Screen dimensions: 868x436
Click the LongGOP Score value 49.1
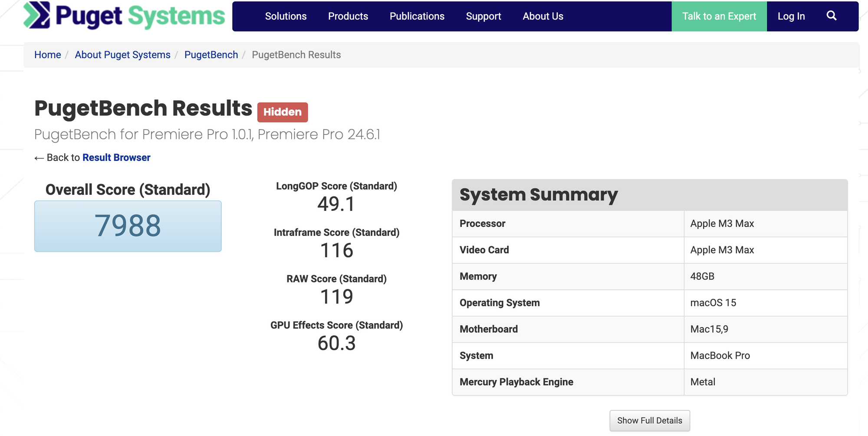coord(336,204)
